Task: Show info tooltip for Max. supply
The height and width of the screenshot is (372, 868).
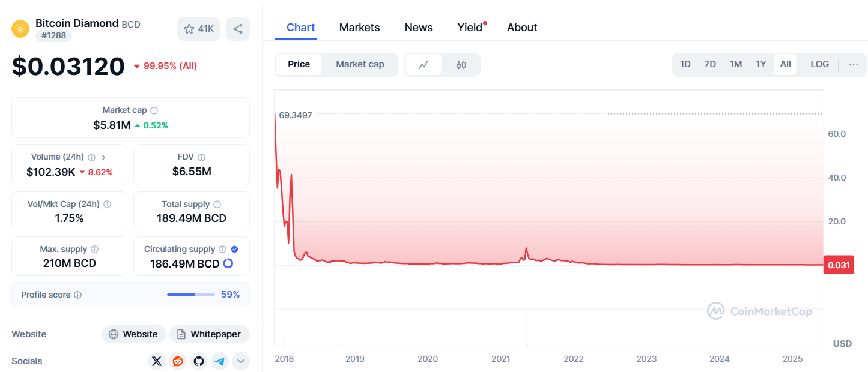Action: pos(94,249)
